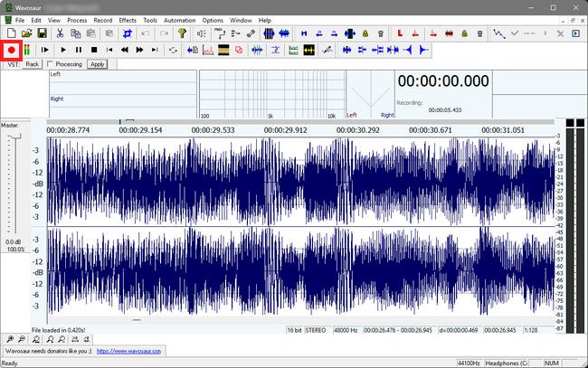This screenshot has height=368, width=588.
Task: Stop playback with the Stop button
Action: tap(94, 50)
